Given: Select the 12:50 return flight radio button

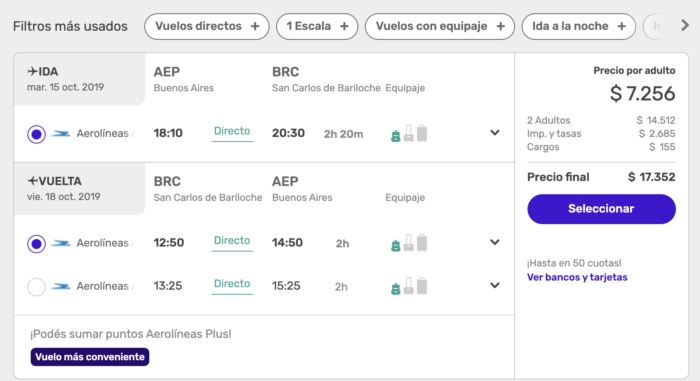Looking at the screenshot, I should (36, 244).
